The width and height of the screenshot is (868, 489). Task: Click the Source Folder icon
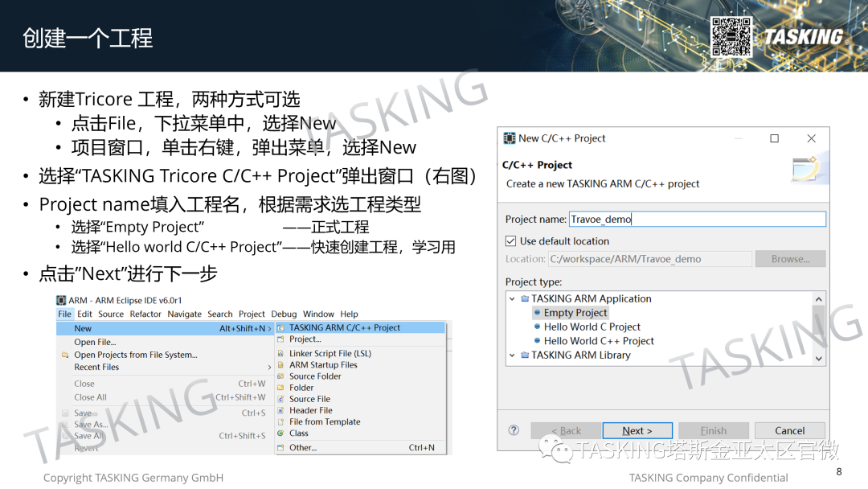(x=280, y=376)
